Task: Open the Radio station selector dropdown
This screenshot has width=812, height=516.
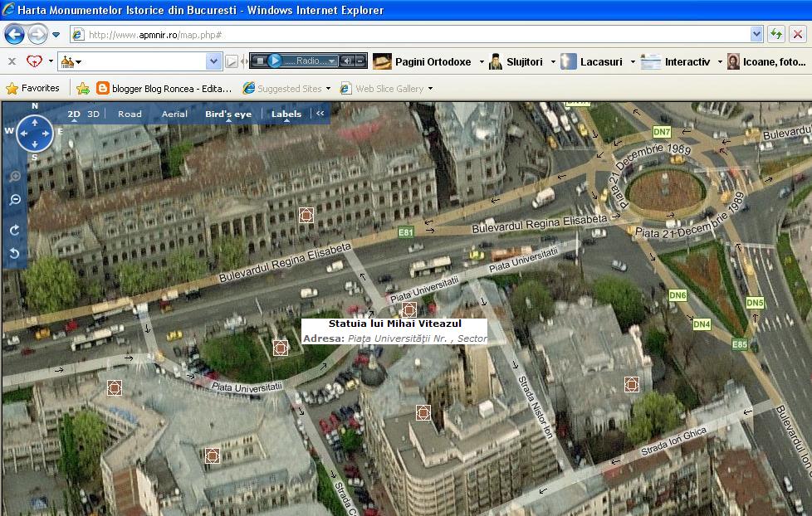Action: click(331, 61)
